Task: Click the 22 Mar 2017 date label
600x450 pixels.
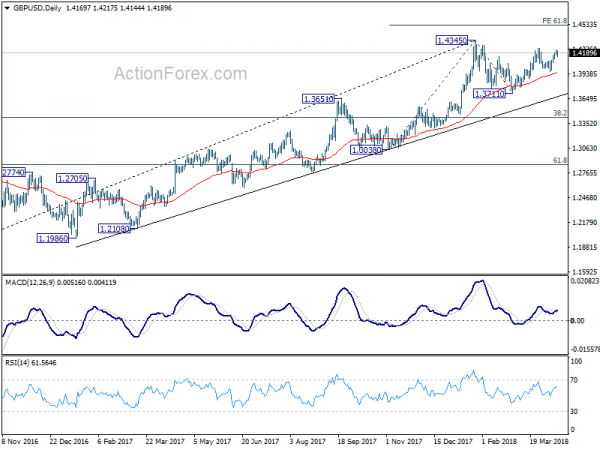Action: pyautogui.click(x=165, y=441)
